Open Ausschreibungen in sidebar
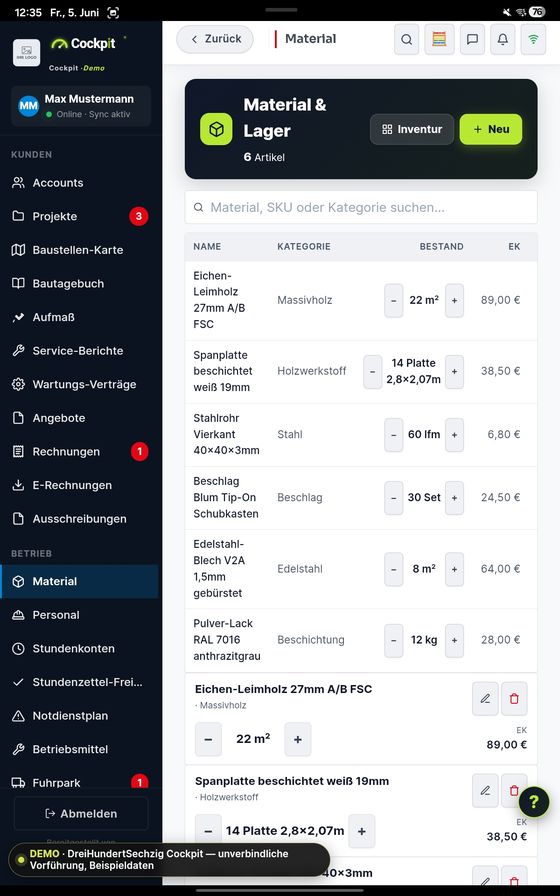This screenshot has height=896, width=560. 79,519
